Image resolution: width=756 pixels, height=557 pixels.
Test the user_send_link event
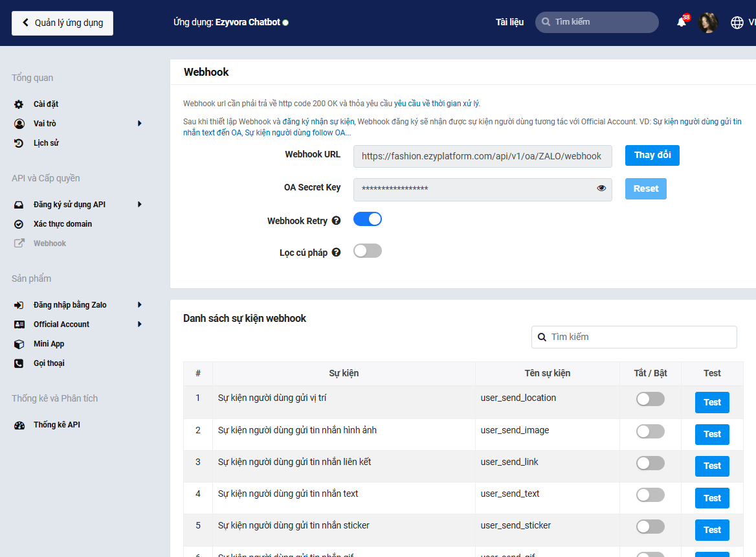click(x=712, y=466)
